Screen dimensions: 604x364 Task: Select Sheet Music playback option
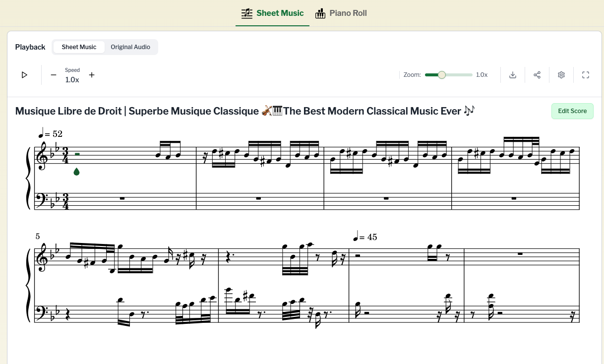tap(79, 47)
